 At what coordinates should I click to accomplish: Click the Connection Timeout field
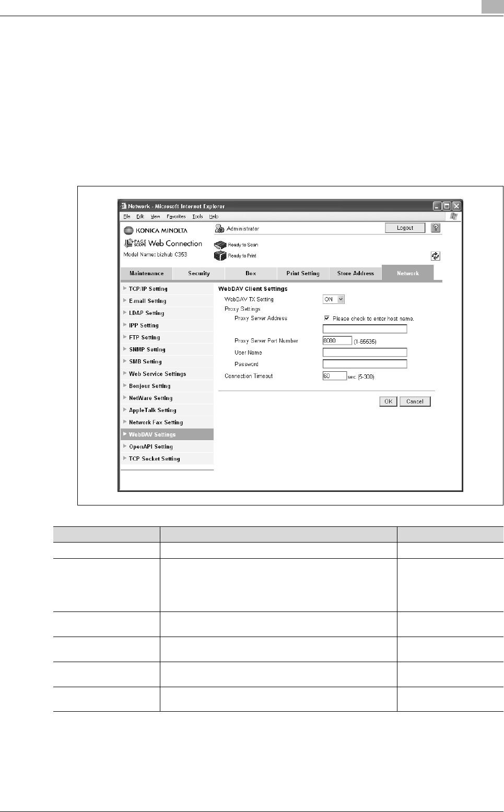point(335,376)
